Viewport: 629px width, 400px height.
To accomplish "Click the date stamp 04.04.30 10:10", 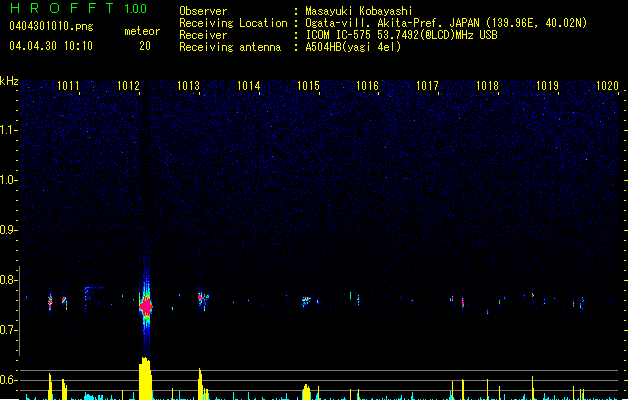I will click(51, 46).
